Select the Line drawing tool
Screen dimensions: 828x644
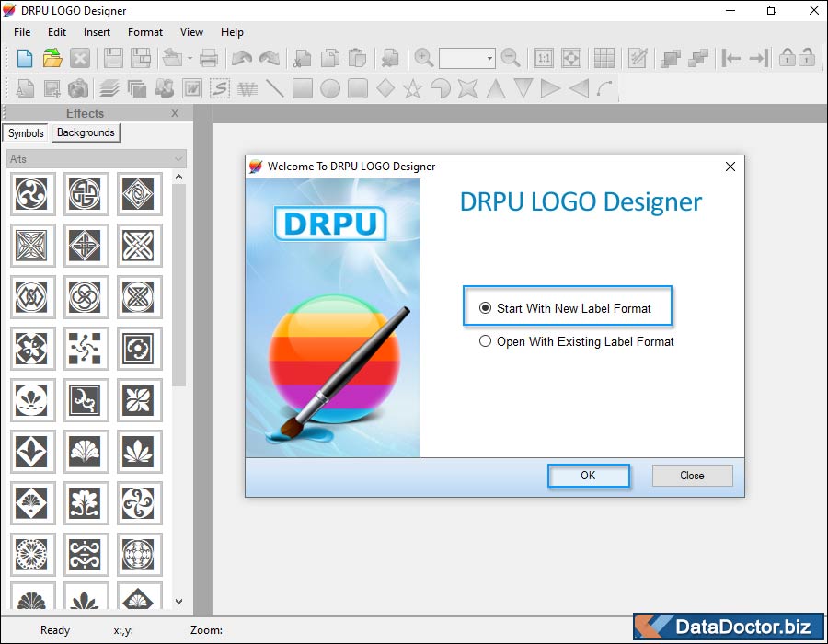coord(274,88)
